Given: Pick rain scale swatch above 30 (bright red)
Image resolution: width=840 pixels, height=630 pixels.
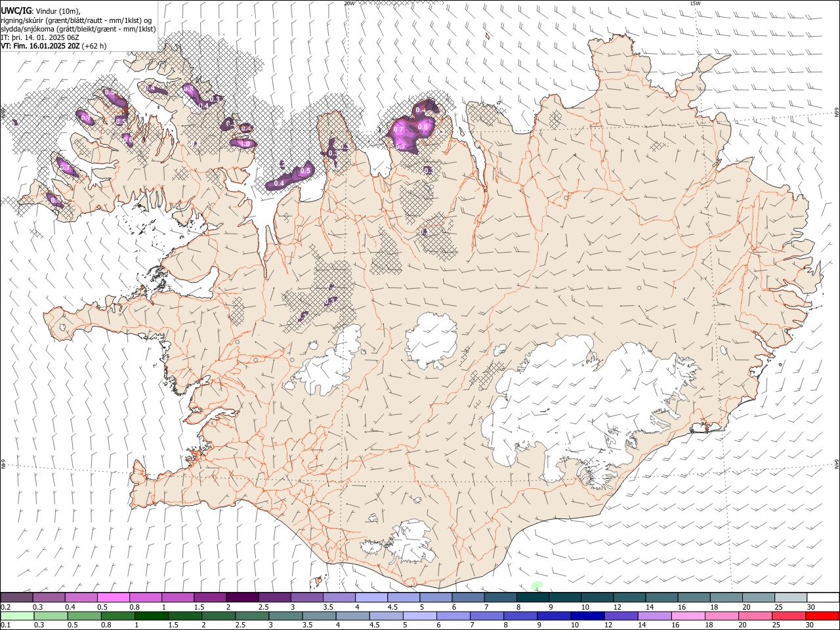Looking at the screenshot, I should (822, 616).
